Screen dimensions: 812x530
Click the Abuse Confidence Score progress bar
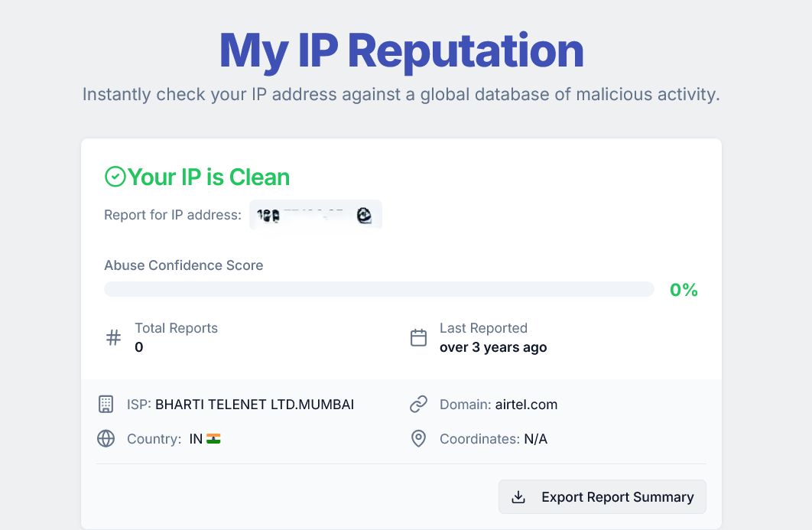pos(378,288)
